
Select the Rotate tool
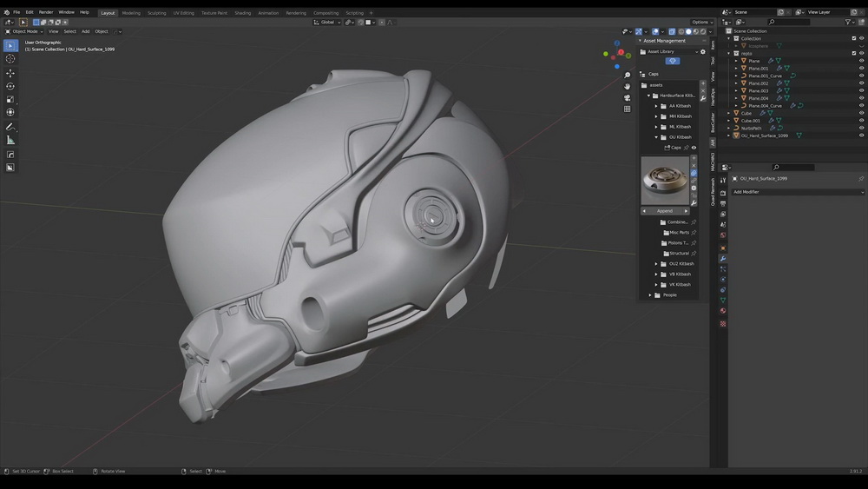coord(10,86)
